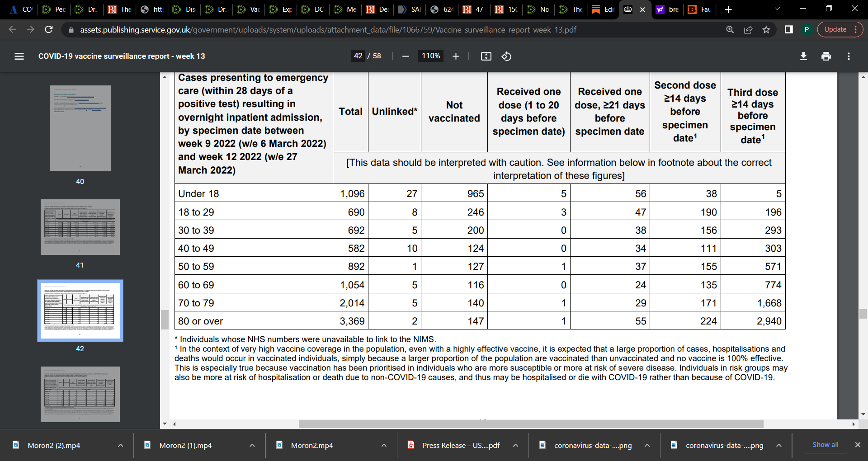Go back to the previous page
Screen dimensions: 868x461
pyautogui.click(x=12, y=29)
